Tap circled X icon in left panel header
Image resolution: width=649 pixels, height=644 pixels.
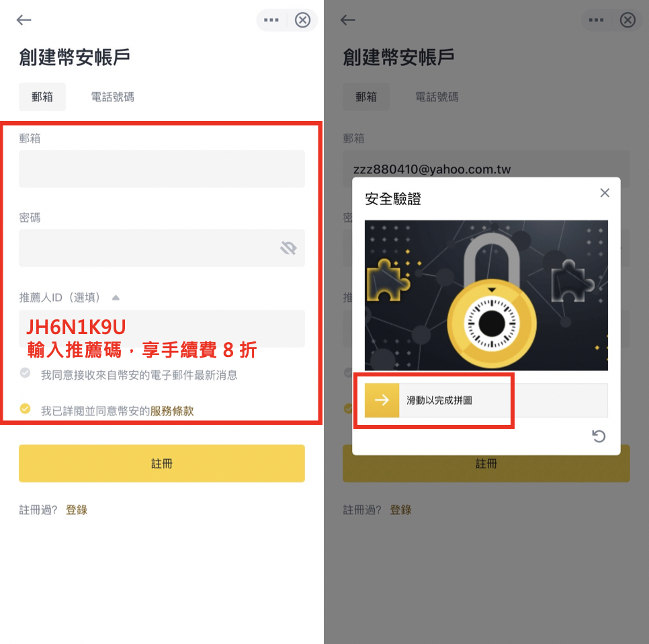point(302,20)
